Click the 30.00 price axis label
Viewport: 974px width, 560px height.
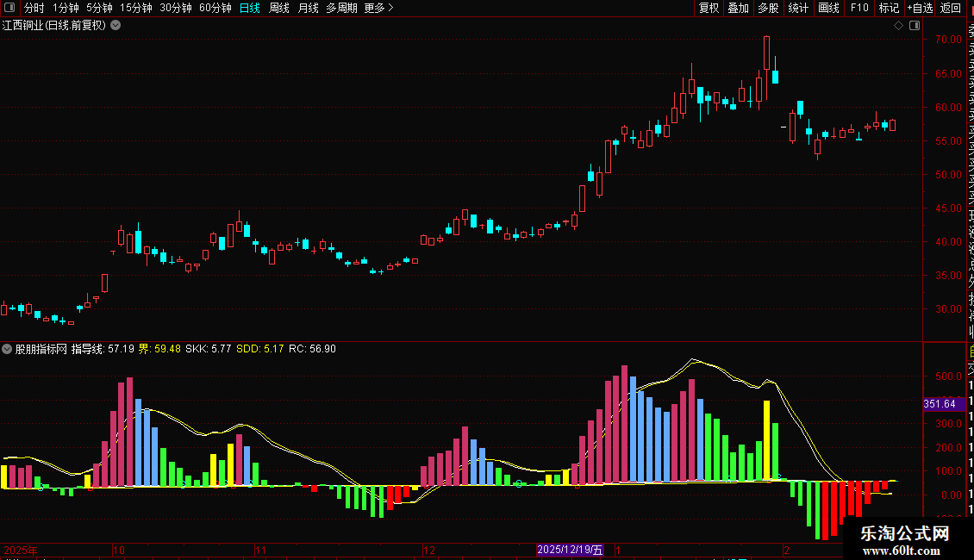[x=948, y=308]
